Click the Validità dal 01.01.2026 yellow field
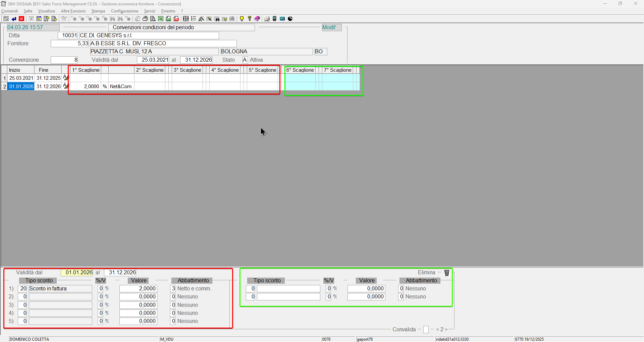This screenshot has width=644, height=342. 77,273
